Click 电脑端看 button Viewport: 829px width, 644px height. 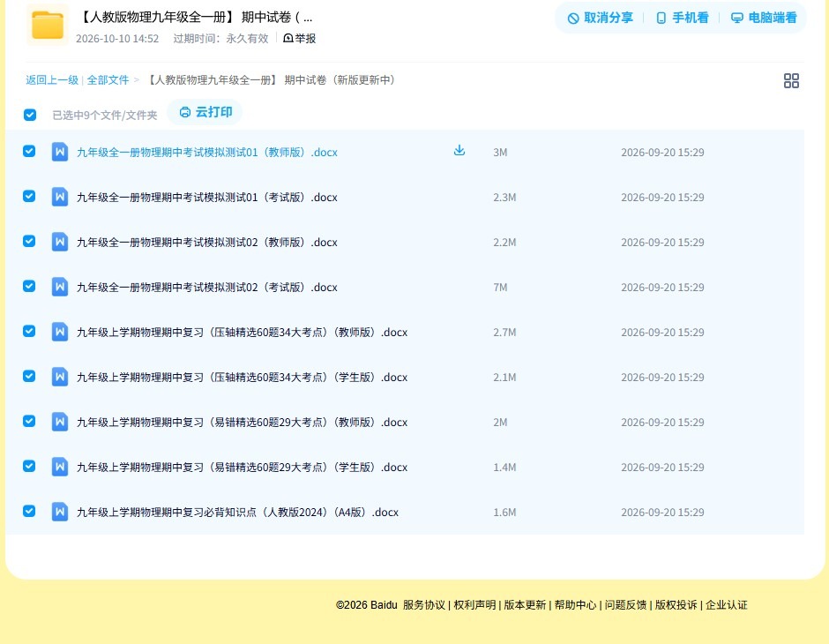point(764,18)
